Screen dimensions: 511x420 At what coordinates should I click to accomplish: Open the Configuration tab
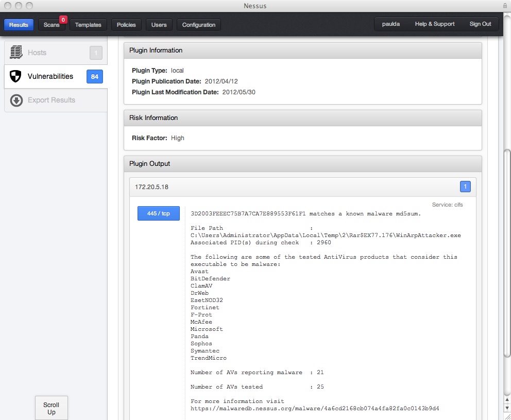click(198, 25)
